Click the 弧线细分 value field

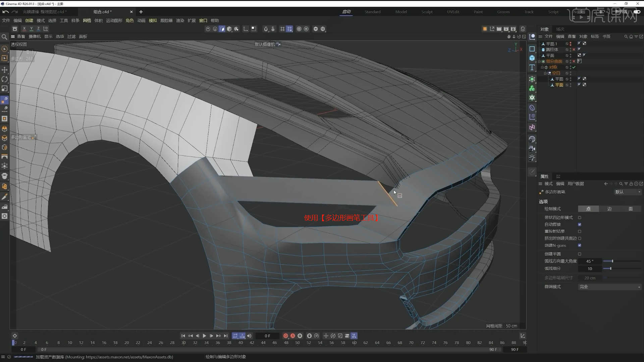pyautogui.click(x=590, y=268)
